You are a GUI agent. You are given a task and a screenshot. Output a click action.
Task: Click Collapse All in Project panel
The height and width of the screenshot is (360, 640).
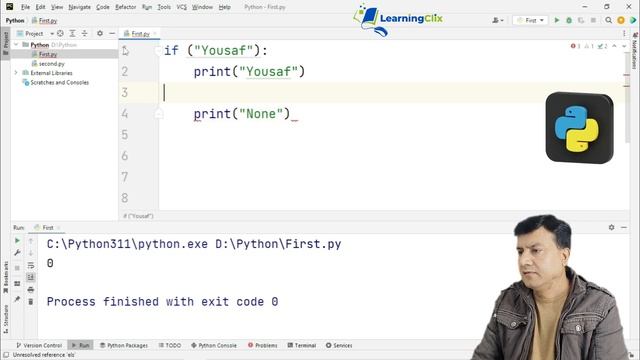coord(84,33)
